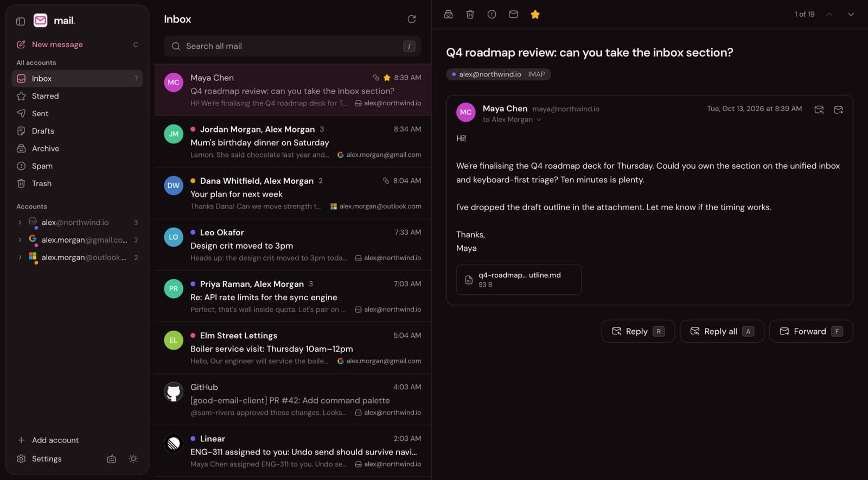Expand the alex.morgan@outlook account
The width and height of the screenshot is (868, 480).
[x=20, y=257]
